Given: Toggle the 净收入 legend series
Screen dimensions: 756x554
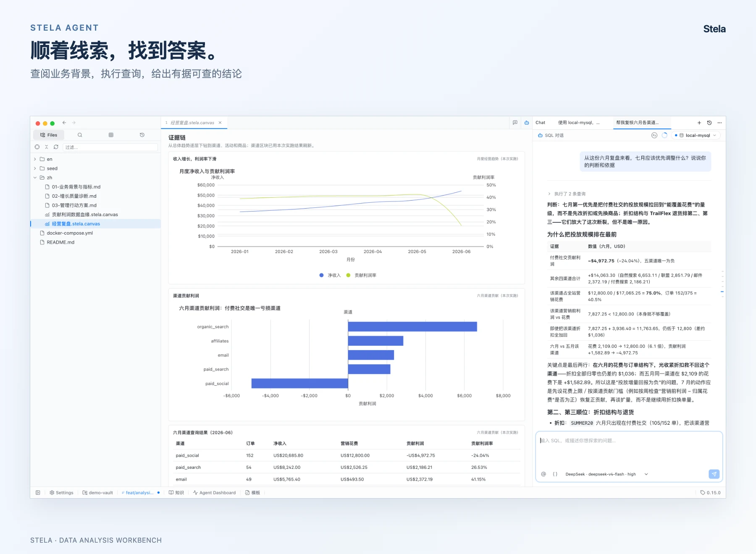Looking at the screenshot, I should pos(330,275).
